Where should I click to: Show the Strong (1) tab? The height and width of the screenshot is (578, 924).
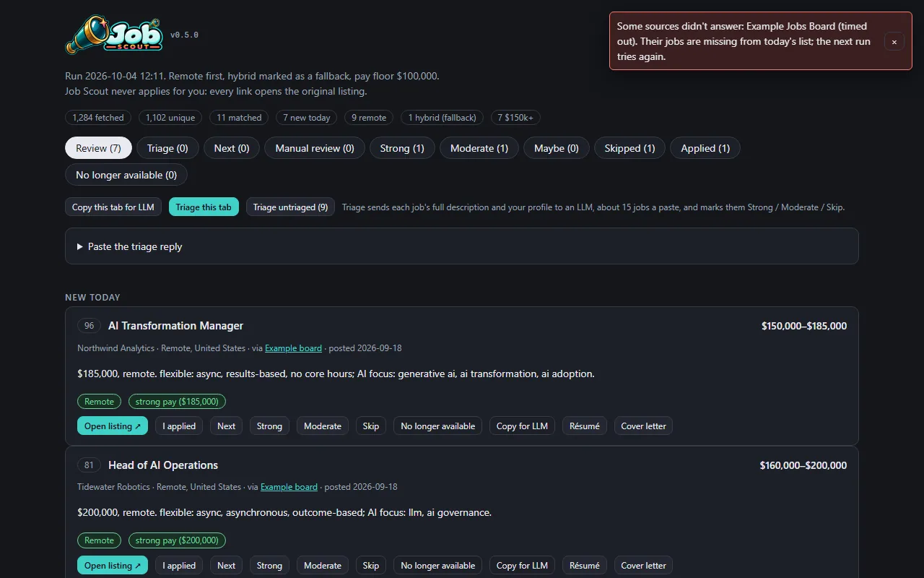coord(402,148)
